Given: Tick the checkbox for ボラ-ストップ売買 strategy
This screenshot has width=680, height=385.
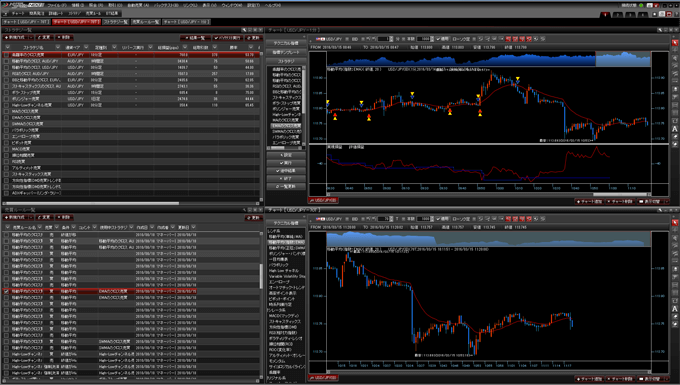Looking at the screenshot, I should click(x=6, y=92).
